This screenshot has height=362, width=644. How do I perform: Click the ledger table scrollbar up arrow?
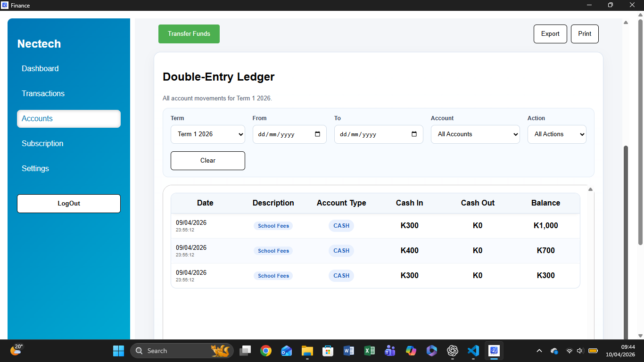pos(590,189)
